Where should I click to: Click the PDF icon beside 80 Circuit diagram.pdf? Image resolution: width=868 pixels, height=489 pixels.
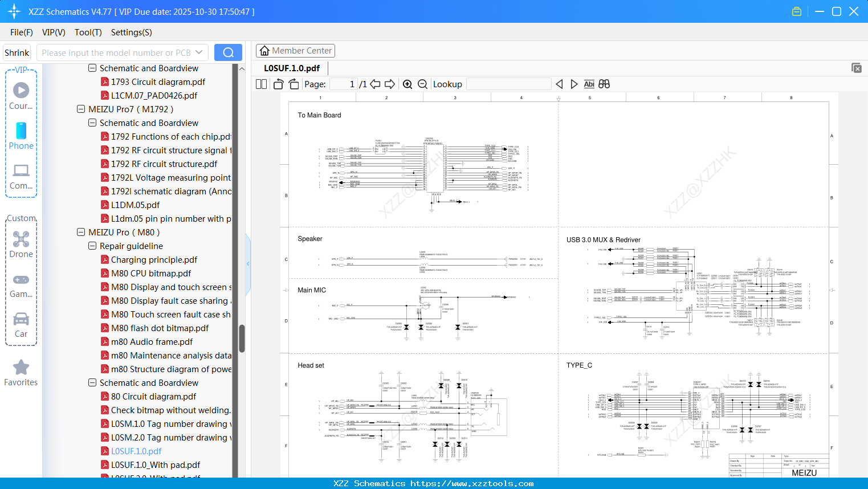point(105,396)
